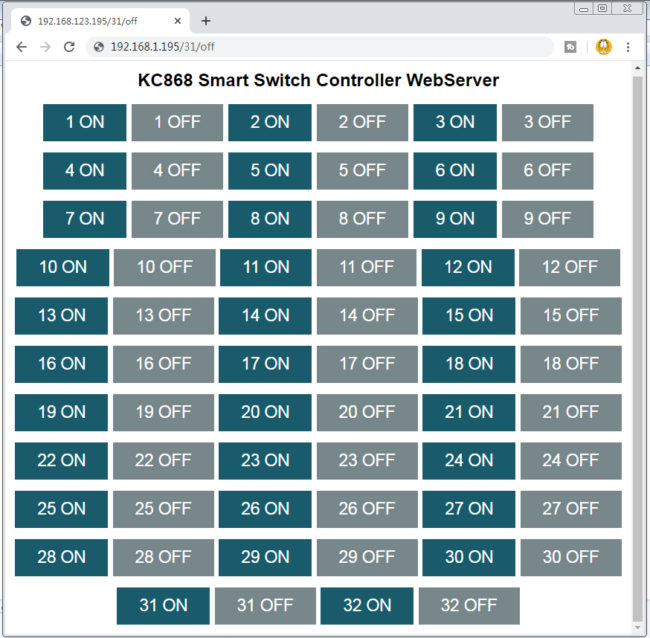
Task: Click the 20 ON button
Action: click(265, 412)
